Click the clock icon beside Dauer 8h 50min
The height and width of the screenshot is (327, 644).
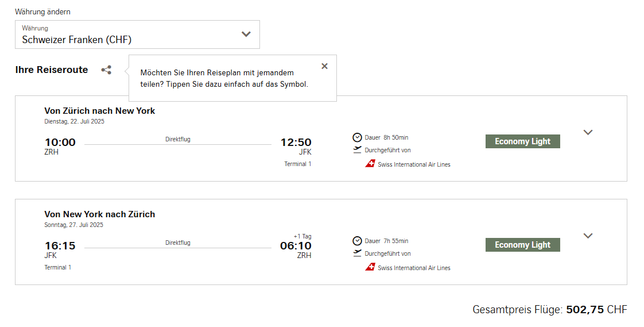pyautogui.click(x=357, y=137)
